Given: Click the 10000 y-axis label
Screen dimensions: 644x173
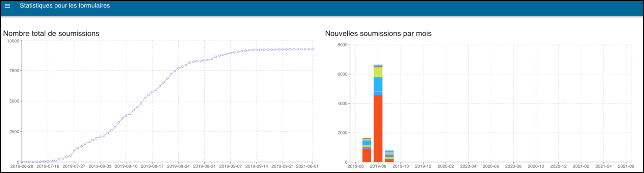Looking at the screenshot, I should tap(13, 41).
